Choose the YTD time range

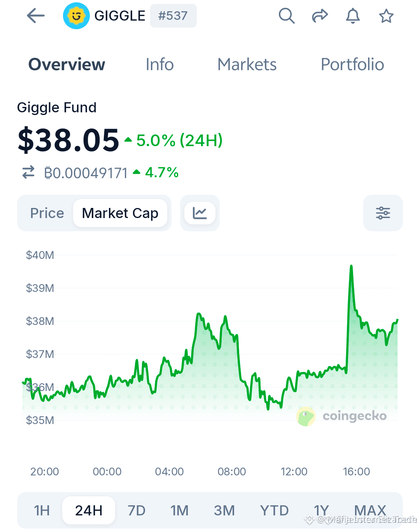[x=274, y=510]
